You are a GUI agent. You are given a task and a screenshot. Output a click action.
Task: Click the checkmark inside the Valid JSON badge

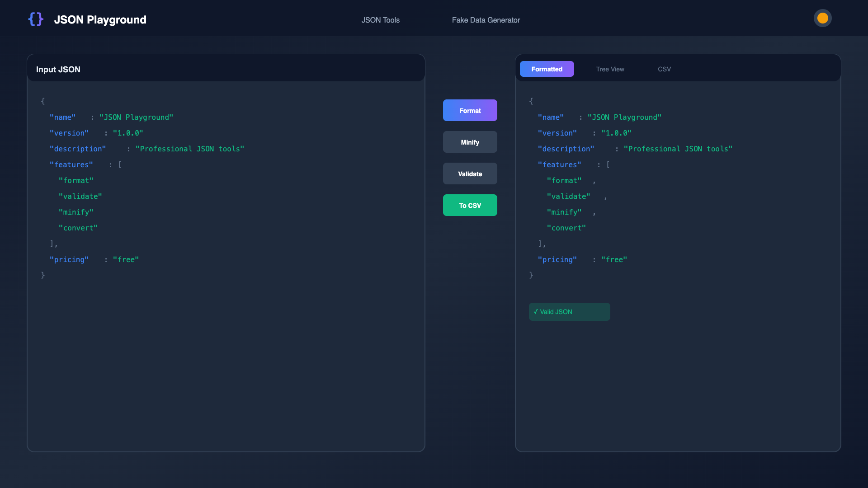(x=536, y=312)
